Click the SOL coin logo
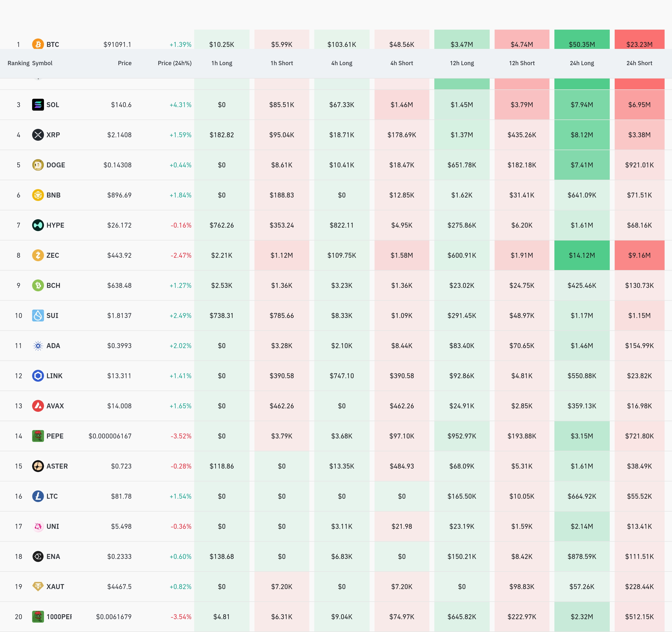672x632 pixels. click(38, 105)
